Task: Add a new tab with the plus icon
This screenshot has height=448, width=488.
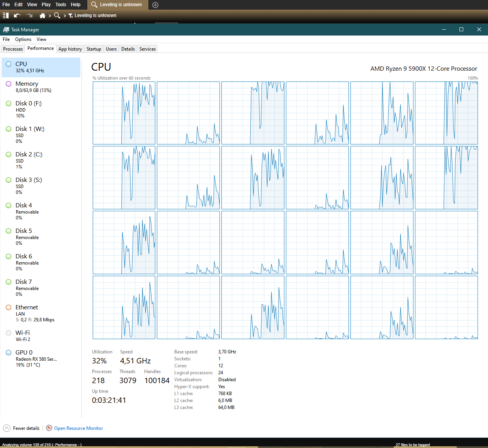Action: (x=155, y=5)
